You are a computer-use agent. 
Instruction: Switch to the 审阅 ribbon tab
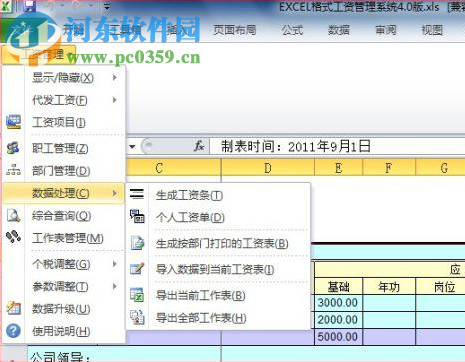(x=386, y=30)
